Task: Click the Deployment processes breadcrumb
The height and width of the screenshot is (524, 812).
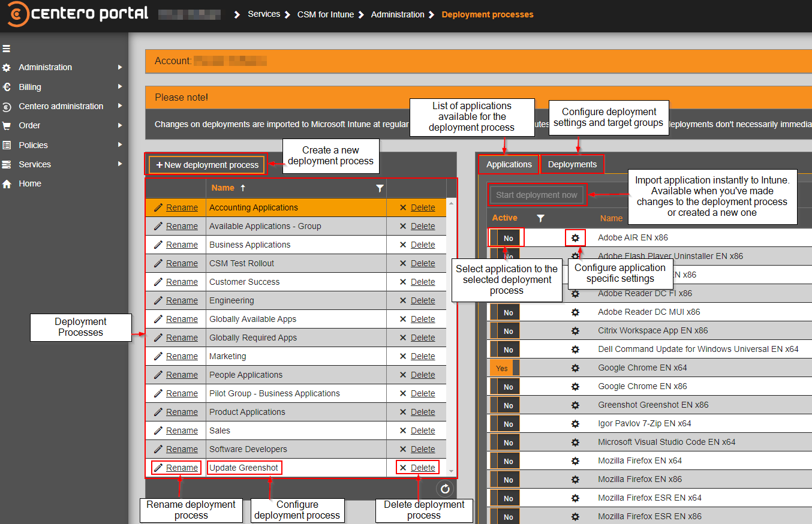Action: click(488, 14)
